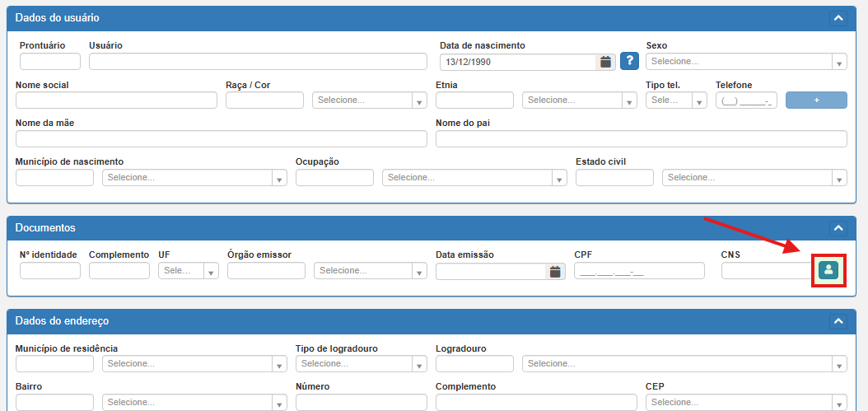
Task: Open the Tipo tel. dropdown
Action: pyautogui.click(x=676, y=100)
